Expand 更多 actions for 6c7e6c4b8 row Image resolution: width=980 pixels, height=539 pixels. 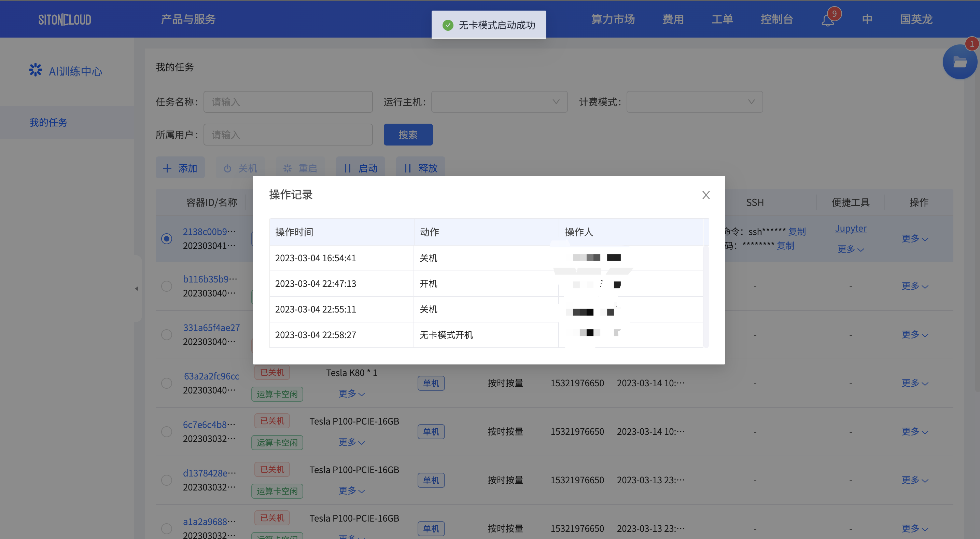click(915, 431)
